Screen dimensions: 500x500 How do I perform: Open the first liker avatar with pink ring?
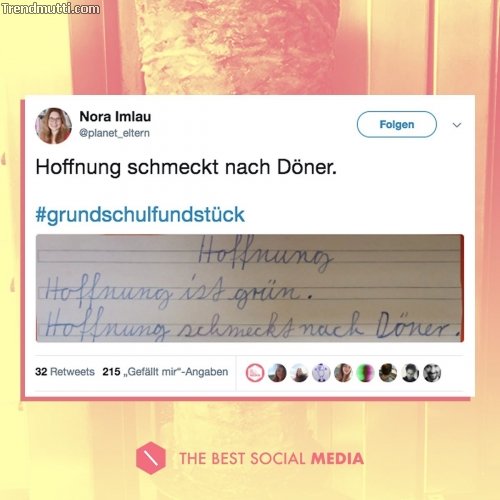point(255,373)
